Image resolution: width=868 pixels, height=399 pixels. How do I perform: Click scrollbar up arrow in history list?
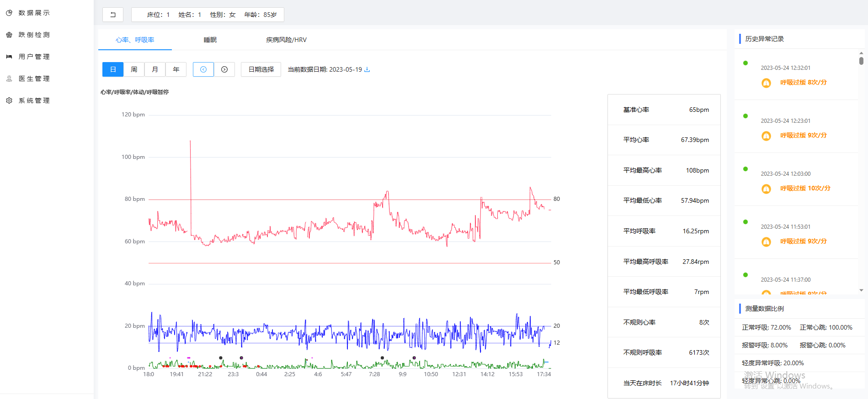861,53
